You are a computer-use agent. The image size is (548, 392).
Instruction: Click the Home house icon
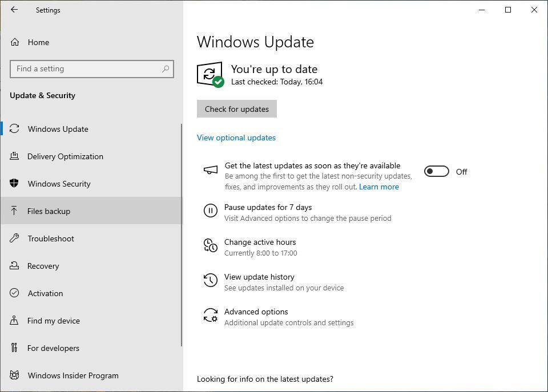pyautogui.click(x=15, y=42)
